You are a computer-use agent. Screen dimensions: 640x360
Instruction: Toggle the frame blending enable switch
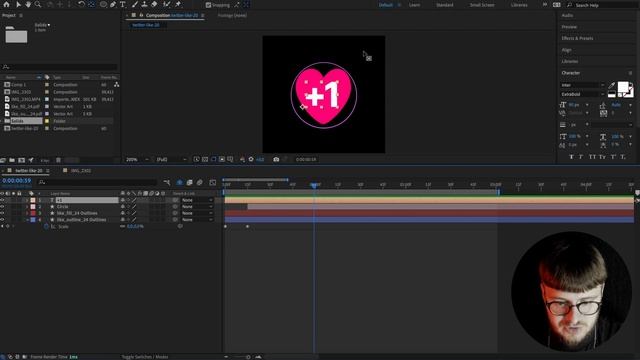[x=189, y=182]
